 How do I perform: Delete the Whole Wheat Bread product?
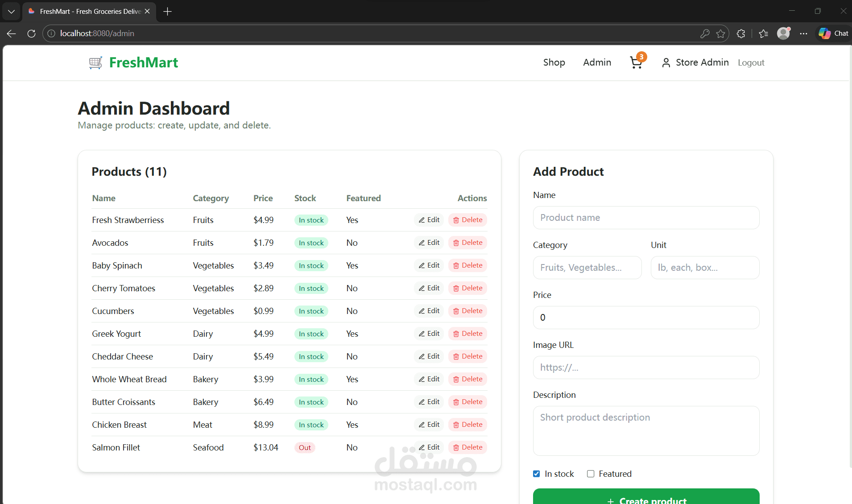[x=468, y=379]
